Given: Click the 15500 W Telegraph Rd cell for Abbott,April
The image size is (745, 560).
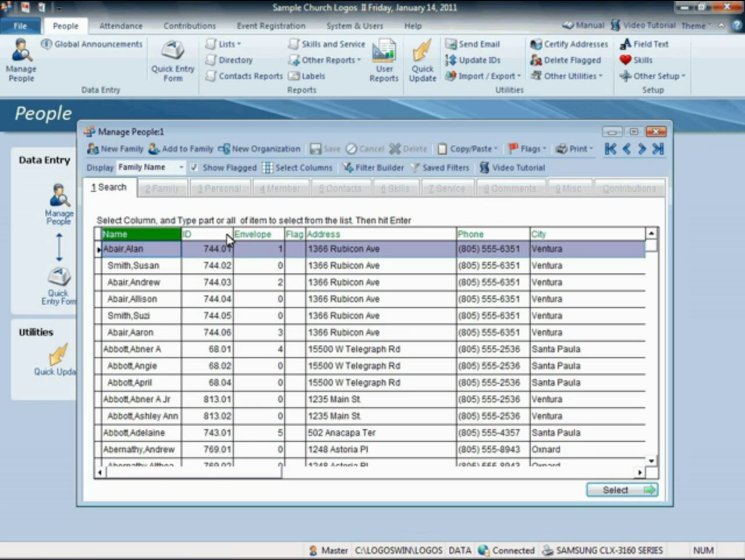Looking at the screenshot, I should coord(381,383).
